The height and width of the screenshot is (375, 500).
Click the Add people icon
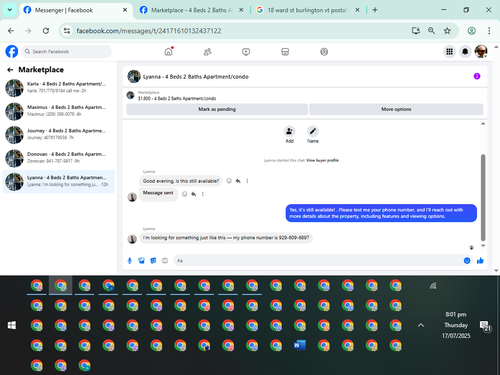coord(289,131)
